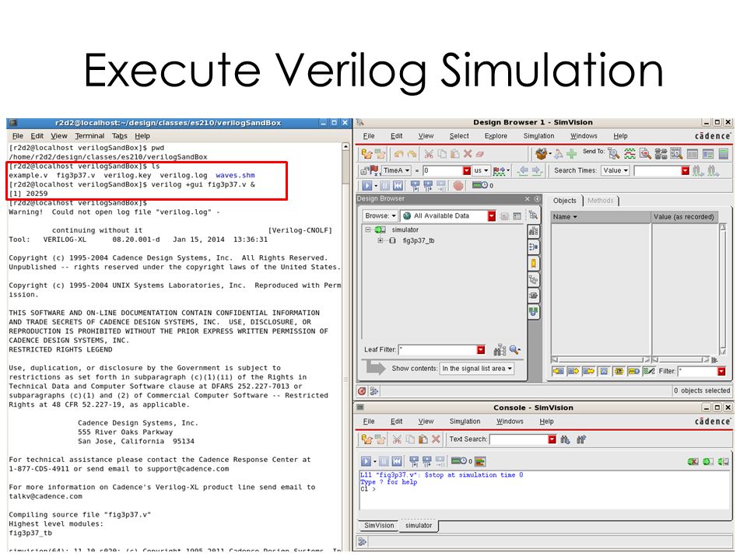Click Name column header in Objects list
Image resolution: width=747 pixels, height=560 pixels.
601,217
